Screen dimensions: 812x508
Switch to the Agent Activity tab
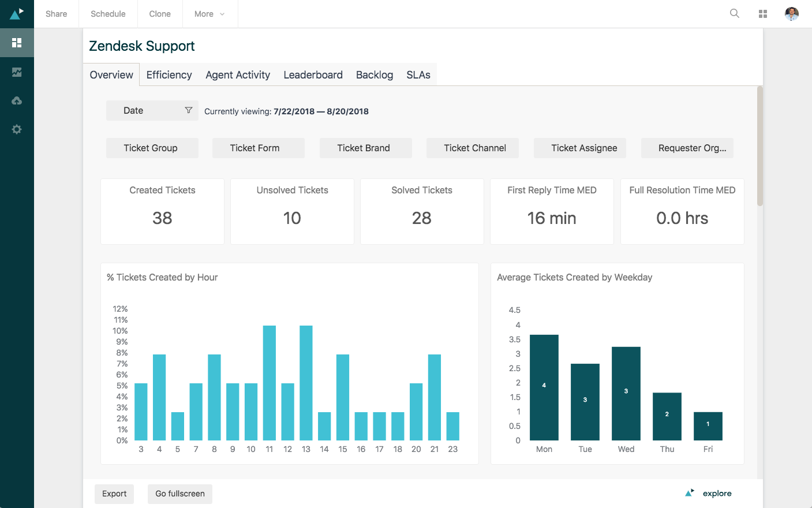pos(238,74)
